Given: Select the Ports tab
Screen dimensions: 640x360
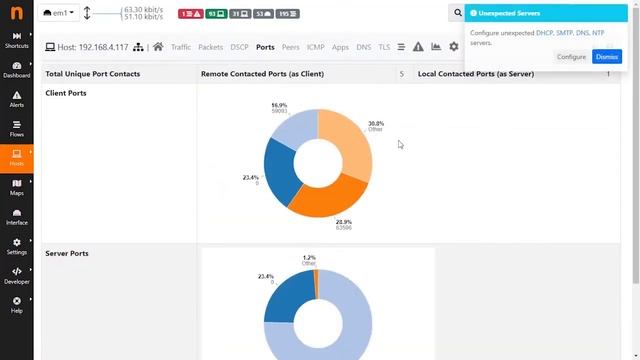Looking at the screenshot, I should click(265, 47).
